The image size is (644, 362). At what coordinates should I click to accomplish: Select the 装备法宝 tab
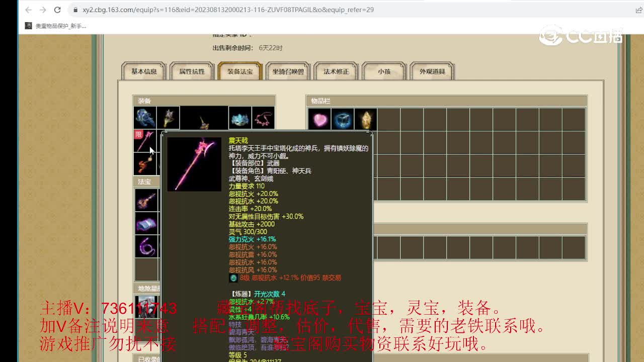coord(240,71)
